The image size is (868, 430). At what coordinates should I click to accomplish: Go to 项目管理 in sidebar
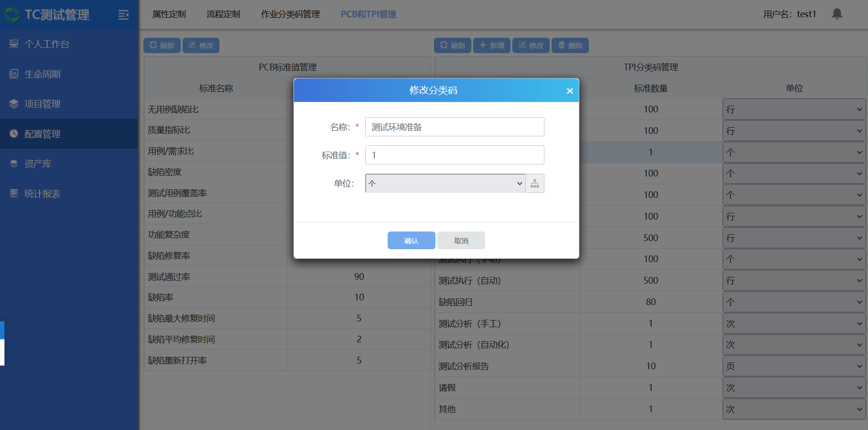[x=42, y=104]
